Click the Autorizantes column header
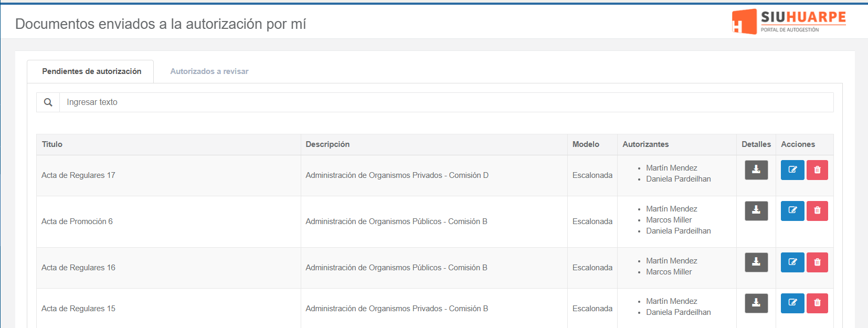This screenshot has width=868, height=328. point(645,144)
